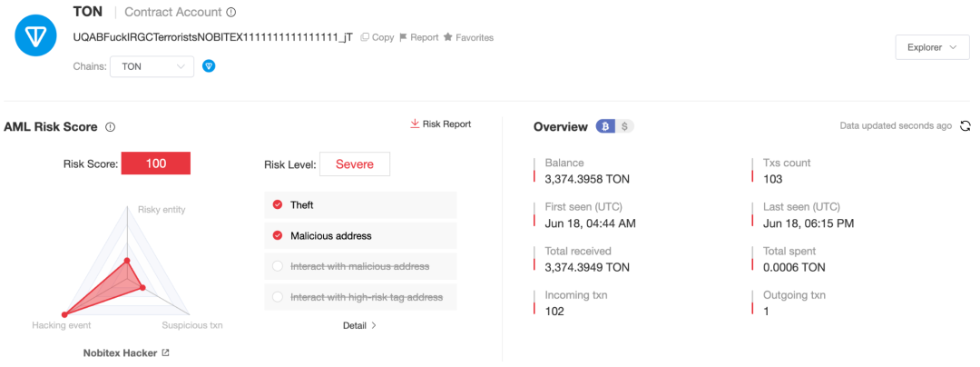The width and height of the screenshot is (980, 367).
Task: Click the risk radar chart
Action: click(x=125, y=273)
